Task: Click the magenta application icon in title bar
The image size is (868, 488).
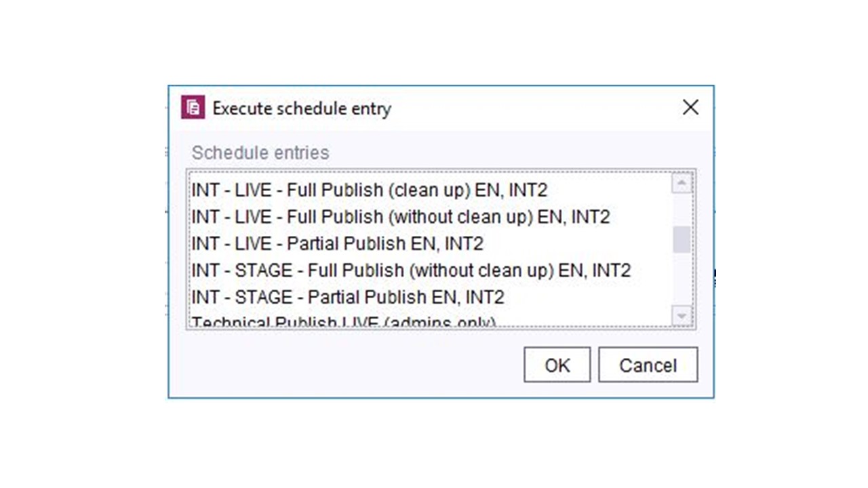Action: coord(193,108)
